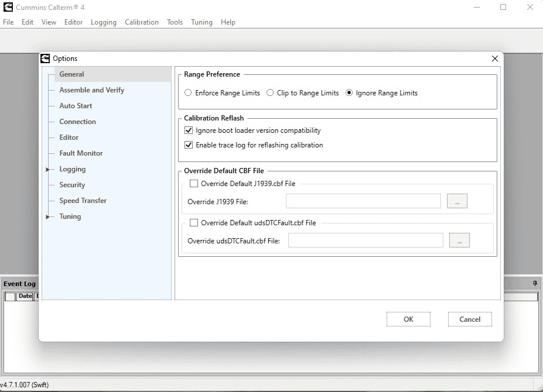Open Speed Transfer options page
The height and width of the screenshot is (392, 543).
[83, 201]
